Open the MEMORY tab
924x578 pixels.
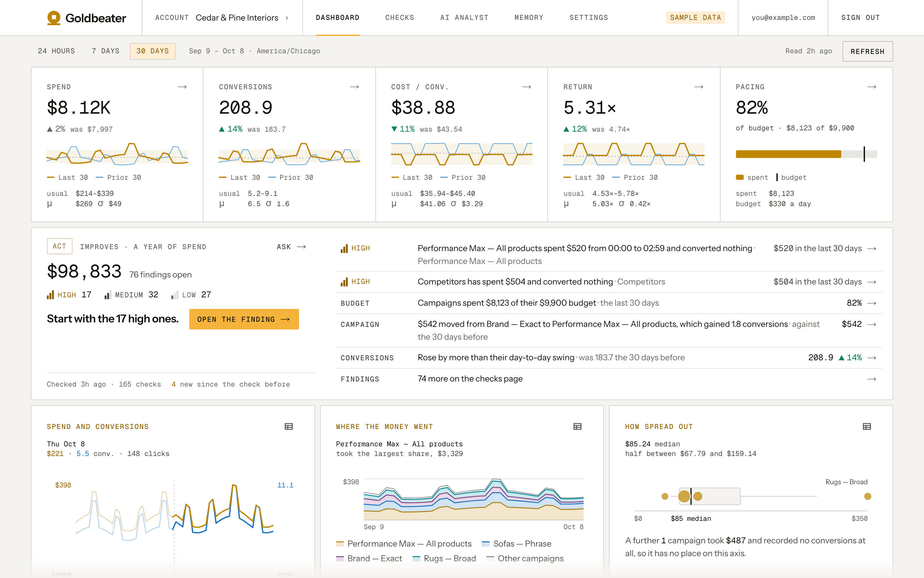529,18
